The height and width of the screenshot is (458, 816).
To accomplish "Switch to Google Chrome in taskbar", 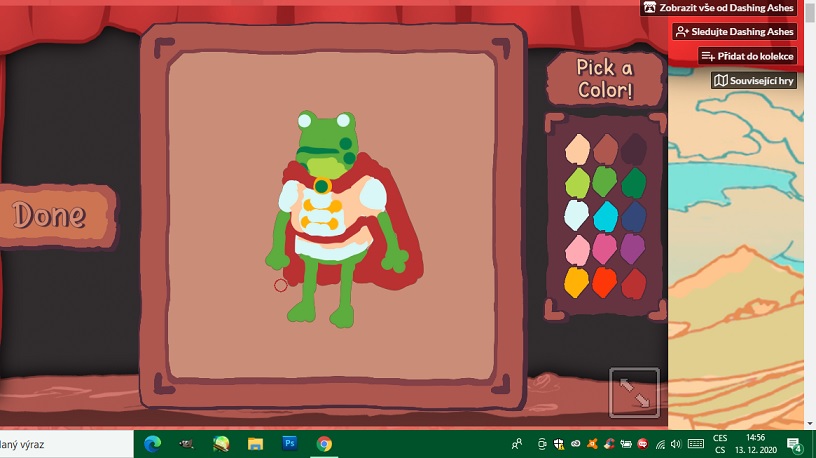I will tap(324, 444).
